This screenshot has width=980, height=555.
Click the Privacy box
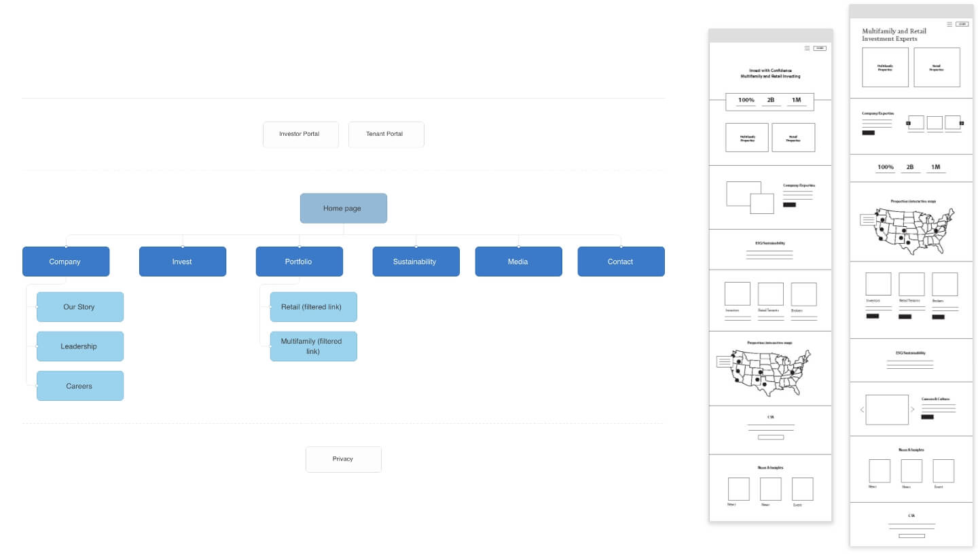coord(343,459)
